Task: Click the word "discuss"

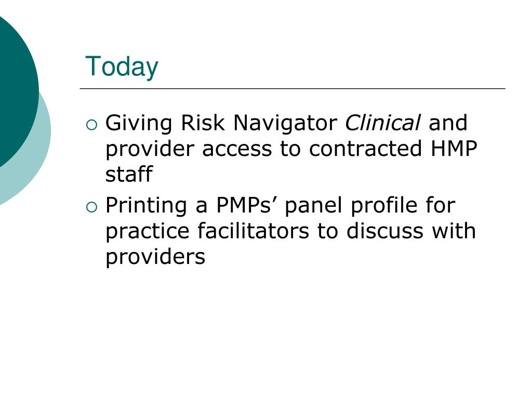Action: (385, 231)
